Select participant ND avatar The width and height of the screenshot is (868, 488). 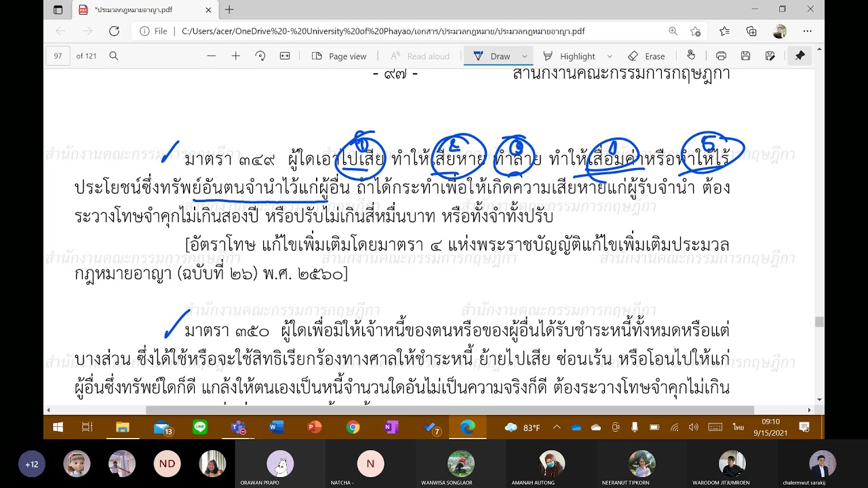tap(167, 464)
